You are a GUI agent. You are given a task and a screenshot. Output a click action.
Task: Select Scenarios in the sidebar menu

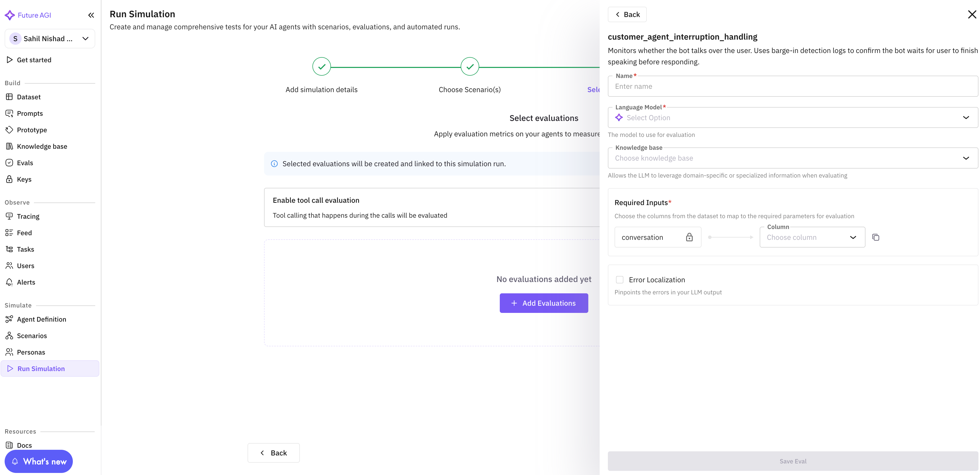32,336
